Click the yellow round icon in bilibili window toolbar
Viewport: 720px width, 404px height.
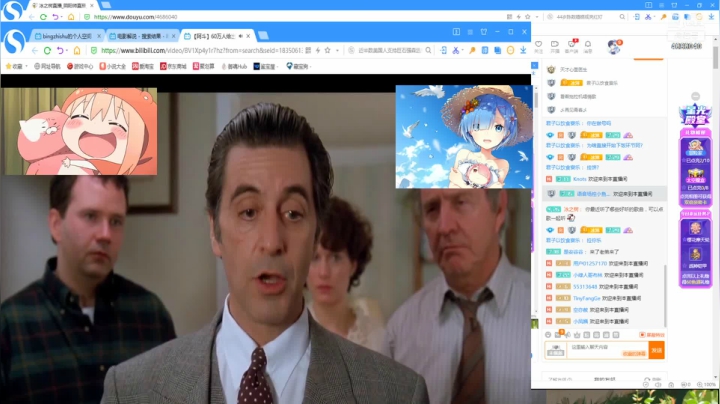pos(510,50)
